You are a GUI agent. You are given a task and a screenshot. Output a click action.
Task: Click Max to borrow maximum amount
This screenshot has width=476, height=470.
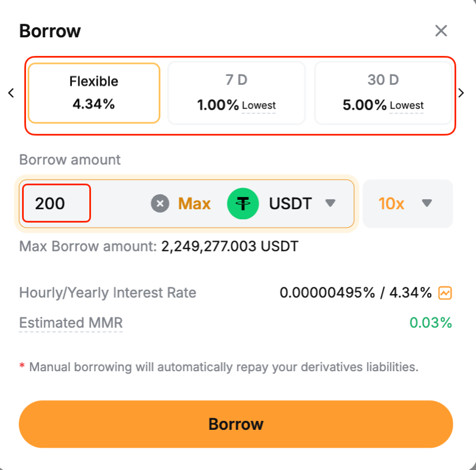(x=194, y=203)
